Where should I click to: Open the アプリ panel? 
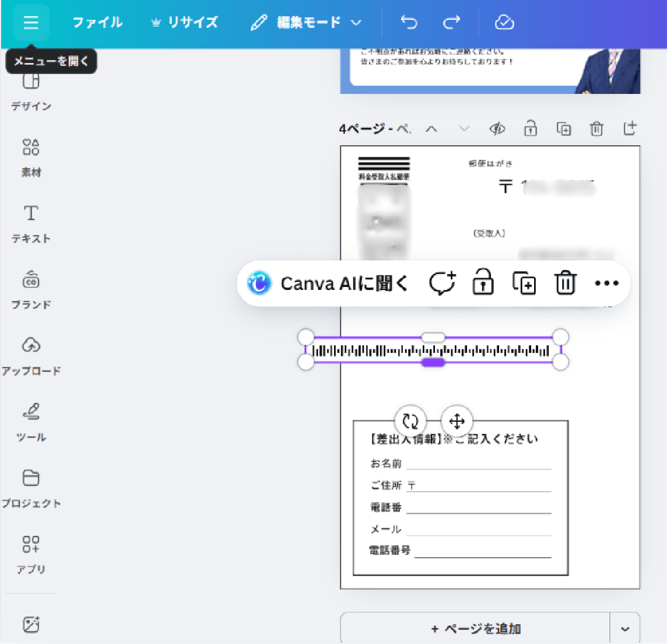[x=31, y=553]
